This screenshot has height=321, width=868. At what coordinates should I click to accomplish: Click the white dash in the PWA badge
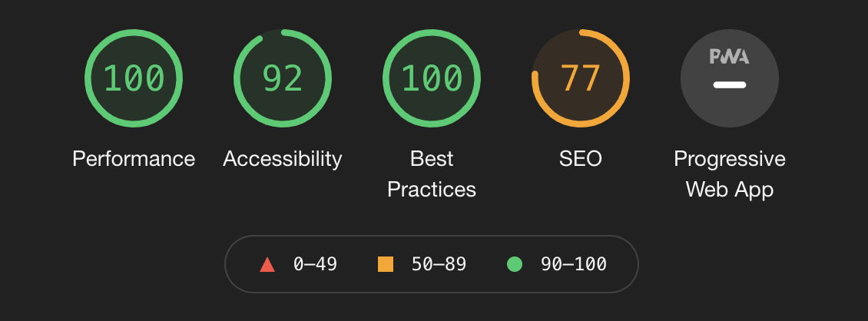coord(730,84)
